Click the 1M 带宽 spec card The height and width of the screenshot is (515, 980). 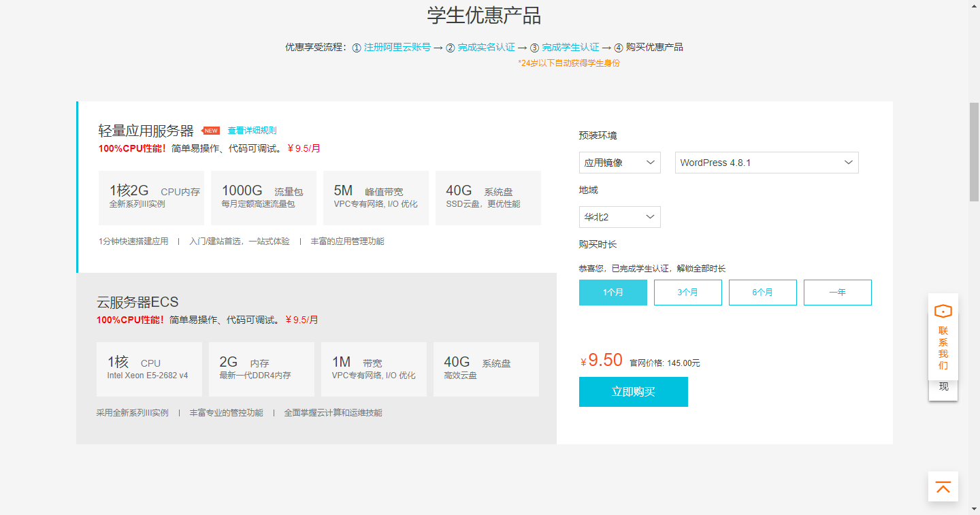374,369
